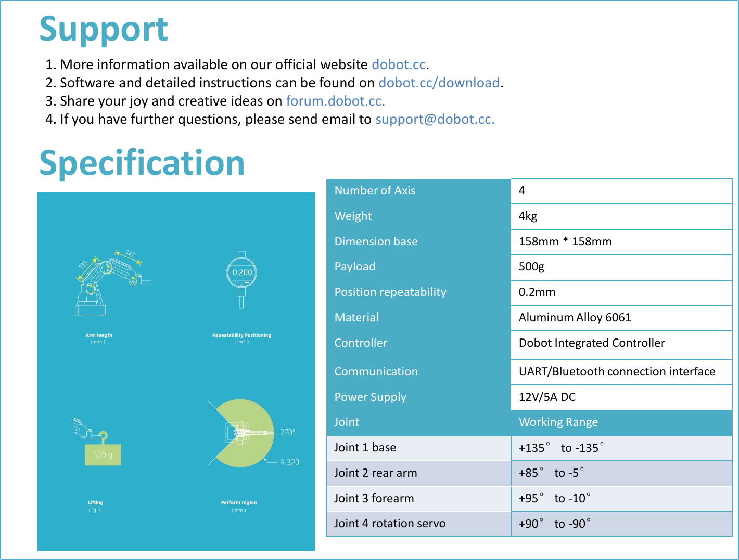This screenshot has height=560, width=739.
Task: Click the '+95° to -10°' range cell
Action: pos(621,499)
